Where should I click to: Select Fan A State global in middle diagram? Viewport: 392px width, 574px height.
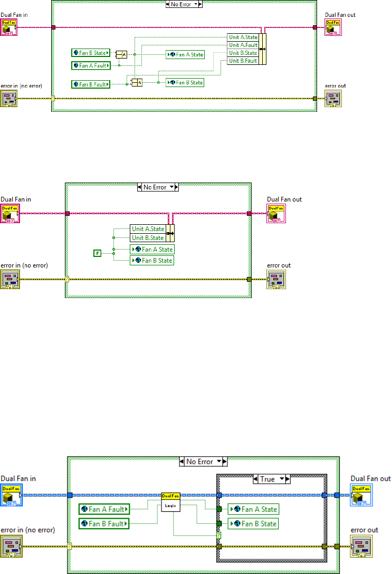point(152,250)
